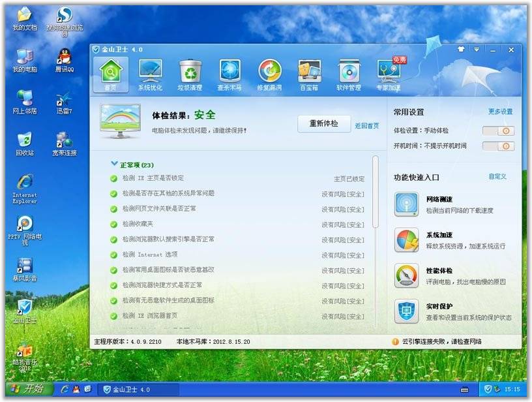Select row 检测收藏夹
Screen dimensions: 532x402
pos(237,224)
